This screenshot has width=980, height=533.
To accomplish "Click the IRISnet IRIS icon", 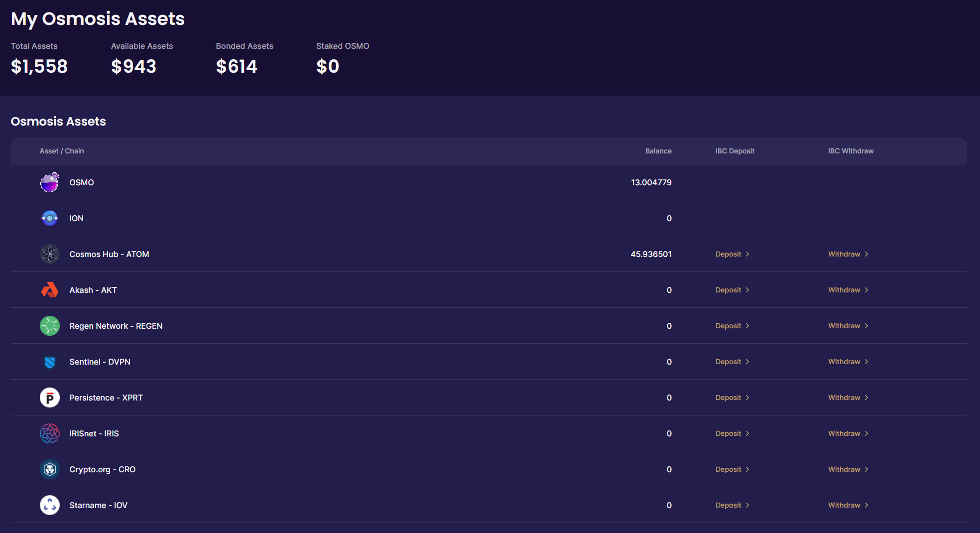I will (x=50, y=433).
